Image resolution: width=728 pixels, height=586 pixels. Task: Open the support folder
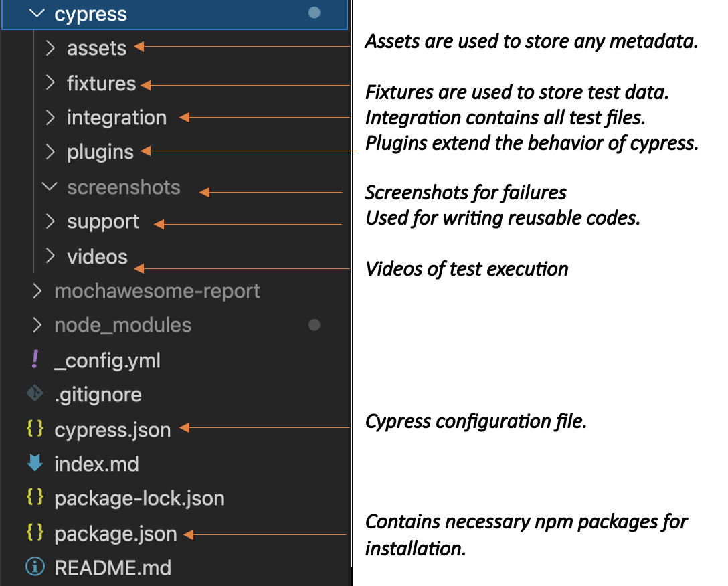coord(103,221)
